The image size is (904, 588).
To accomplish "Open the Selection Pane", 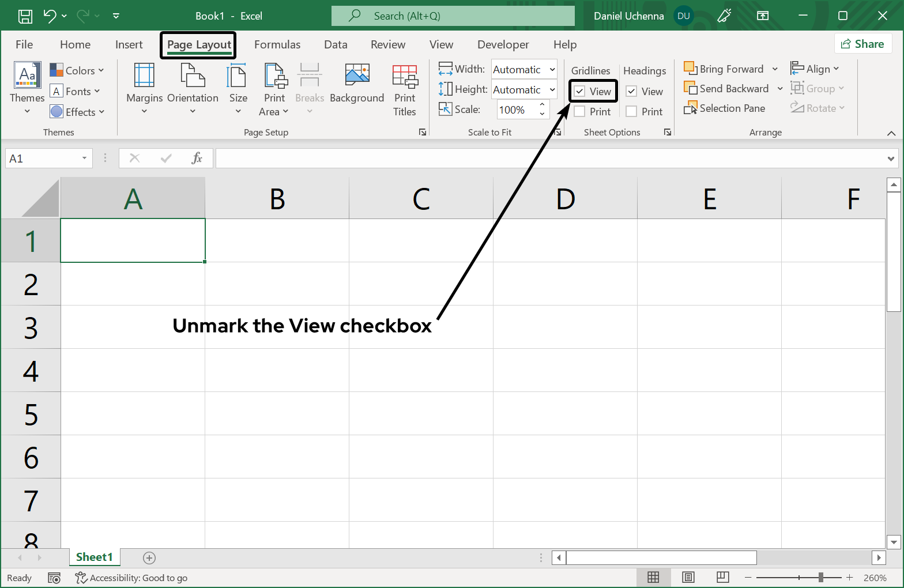I will 725,108.
